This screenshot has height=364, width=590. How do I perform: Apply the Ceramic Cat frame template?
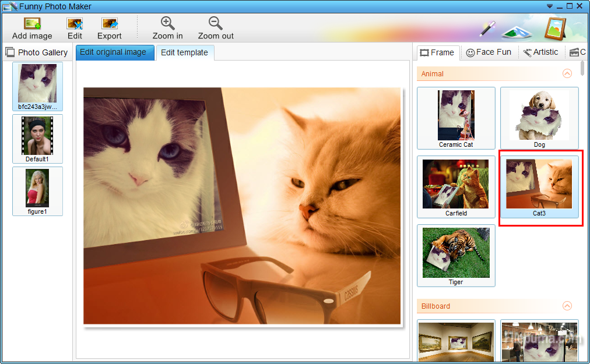(456, 118)
